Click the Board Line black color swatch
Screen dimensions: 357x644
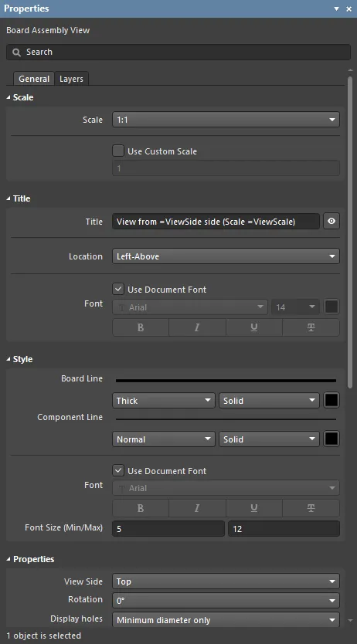click(331, 401)
